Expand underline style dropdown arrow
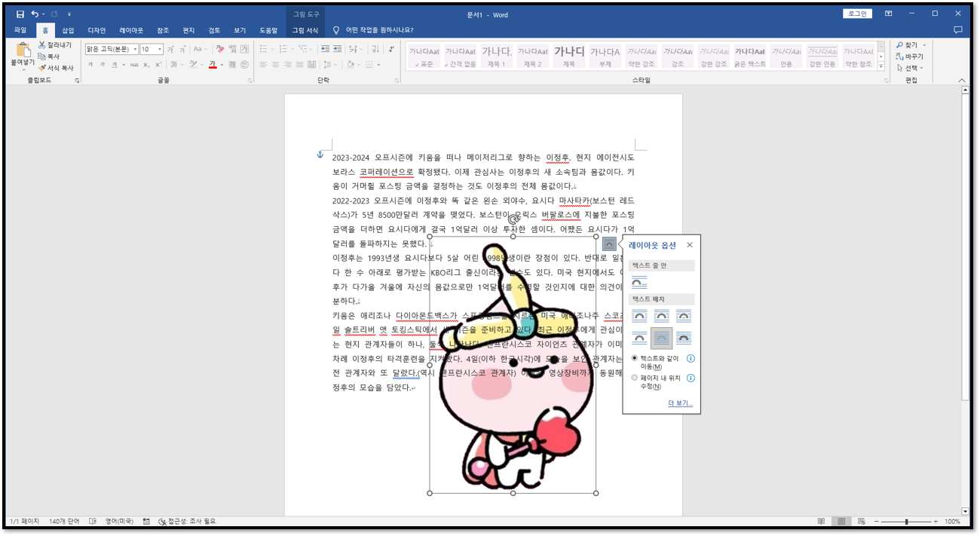Screen dimensions: 980x536 click(x=124, y=65)
